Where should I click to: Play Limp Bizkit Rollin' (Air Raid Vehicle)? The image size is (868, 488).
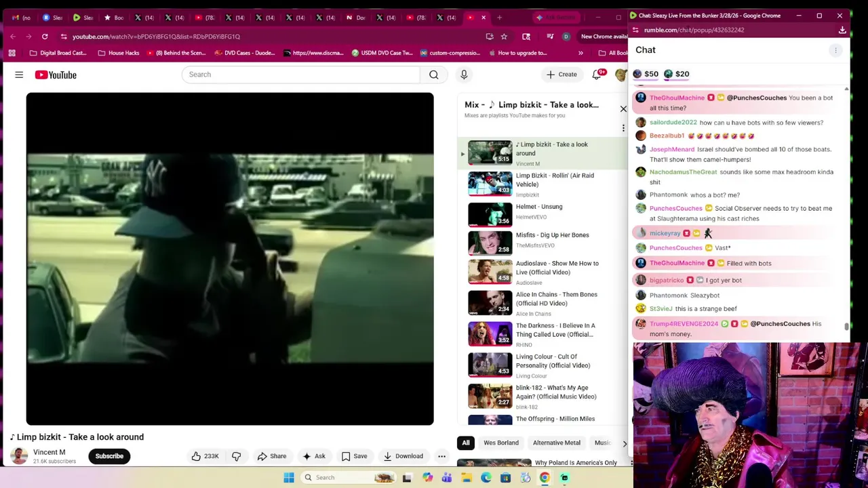(x=542, y=184)
